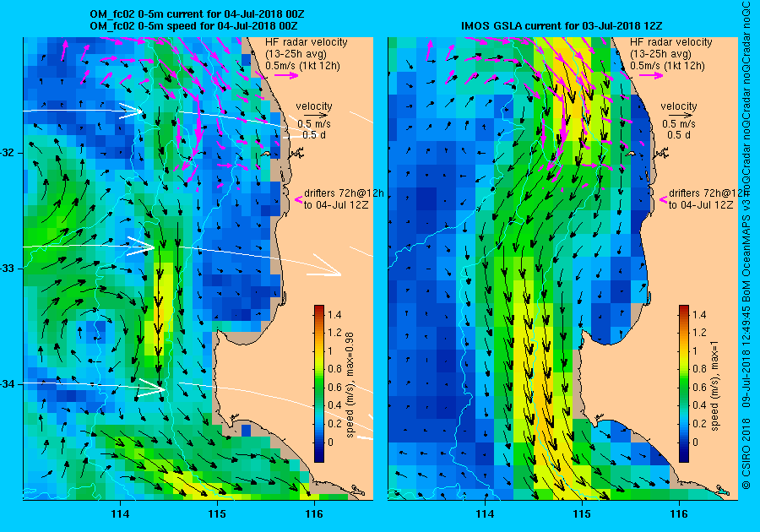The height and width of the screenshot is (532, 760).
Task: Click the small offshore island in the right map
Action: point(630,154)
